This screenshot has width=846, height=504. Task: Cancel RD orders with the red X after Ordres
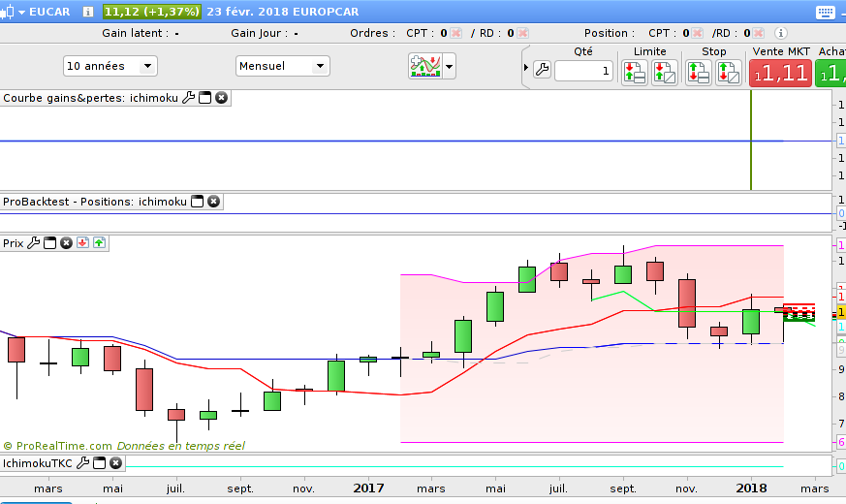click(x=522, y=33)
